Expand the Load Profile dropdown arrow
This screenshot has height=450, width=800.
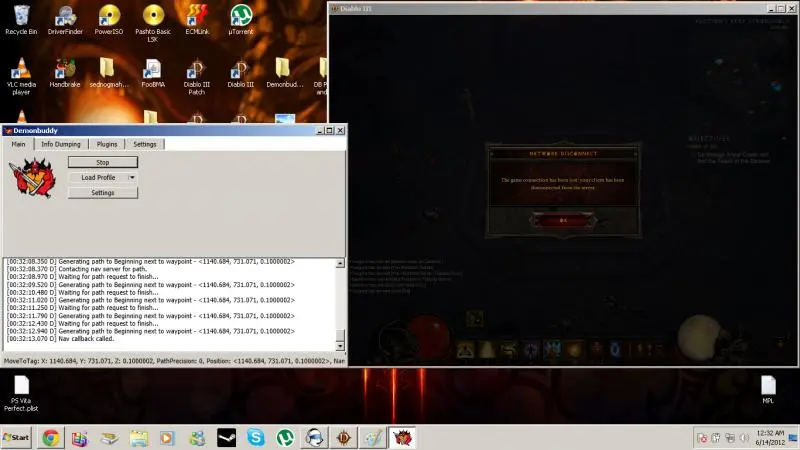point(132,177)
